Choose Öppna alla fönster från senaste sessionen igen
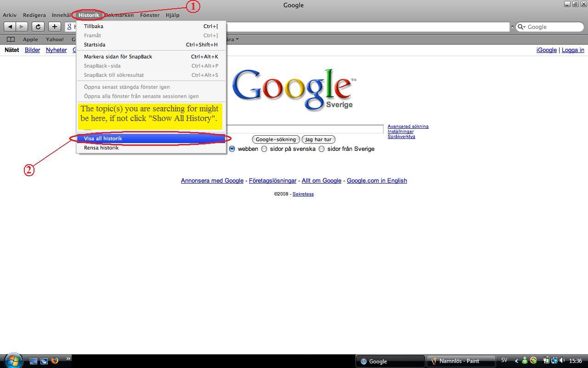The height and width of the screenshot is (368, 588). click(151, 96)
